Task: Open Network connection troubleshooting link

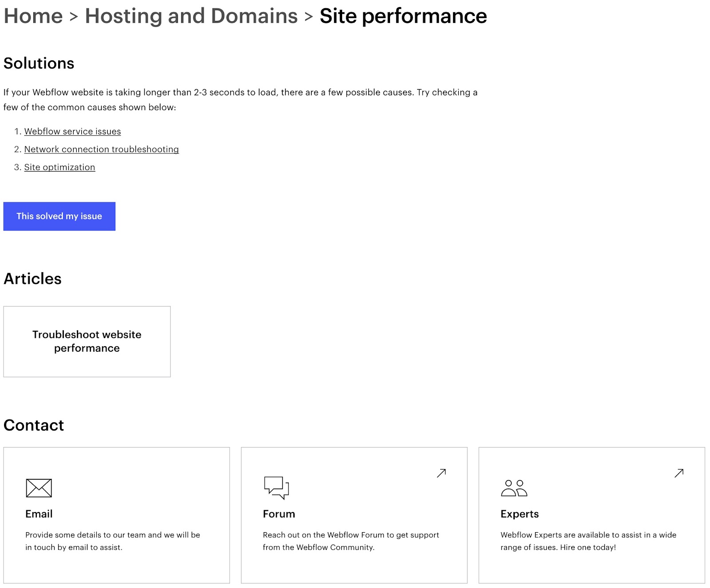Action: coord(101,149)
